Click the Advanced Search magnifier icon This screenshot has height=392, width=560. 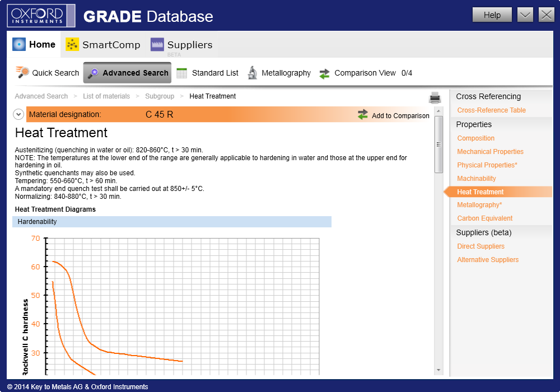(x=93, y=73)
